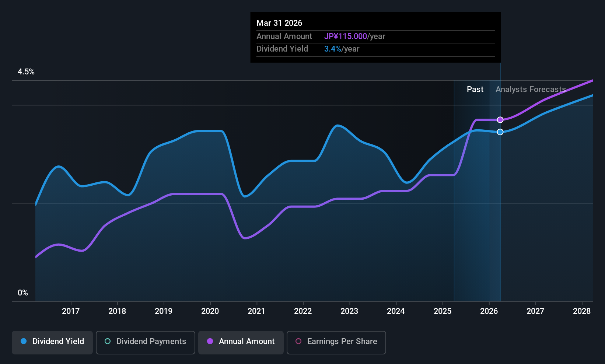Click the 2028 x-axis year label
Viewport: 605px width, 364px height.
(582, 311)
